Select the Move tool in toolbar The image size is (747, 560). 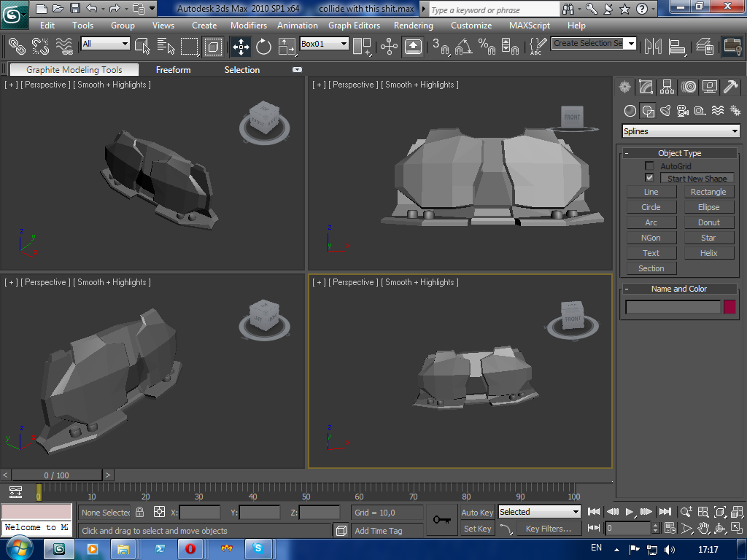(x=241, y=47)
